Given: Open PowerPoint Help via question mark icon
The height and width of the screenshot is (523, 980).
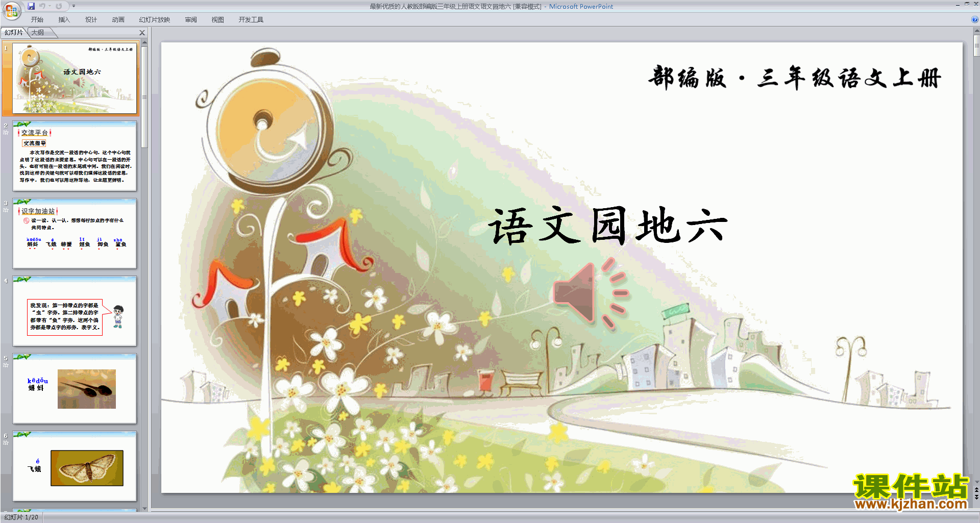Looking at the screenshot, I should click(x=974, y=20).
